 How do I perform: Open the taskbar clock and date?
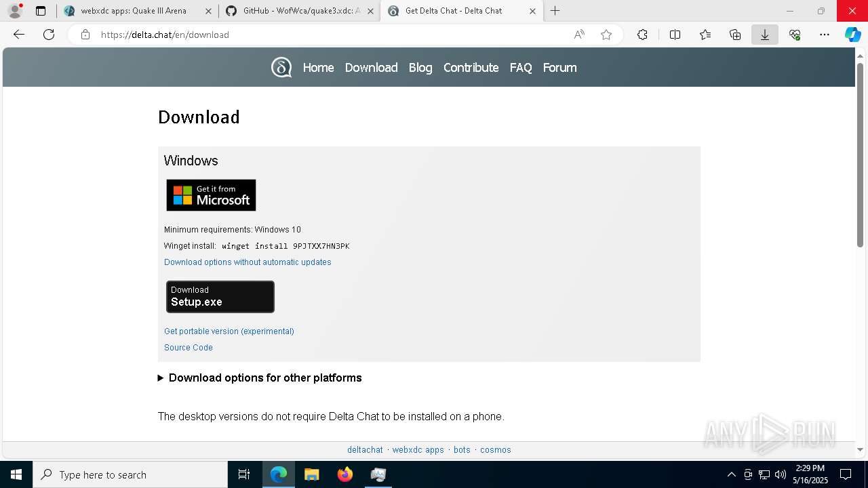(x=810, y=474)
